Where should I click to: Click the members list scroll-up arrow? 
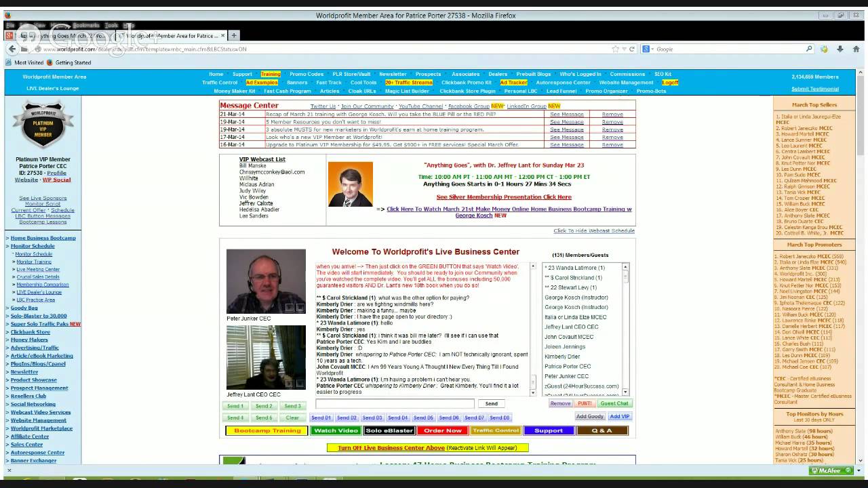point(625,267)
